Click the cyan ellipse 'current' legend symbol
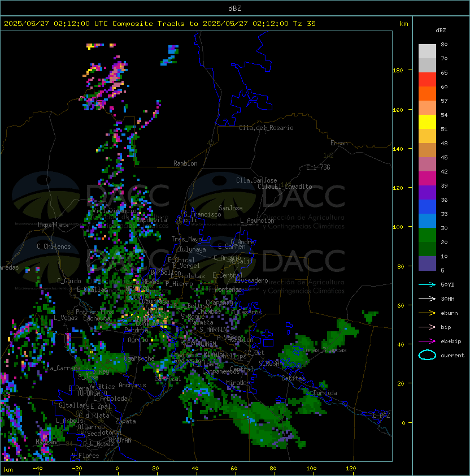 [x=427, y=355]
